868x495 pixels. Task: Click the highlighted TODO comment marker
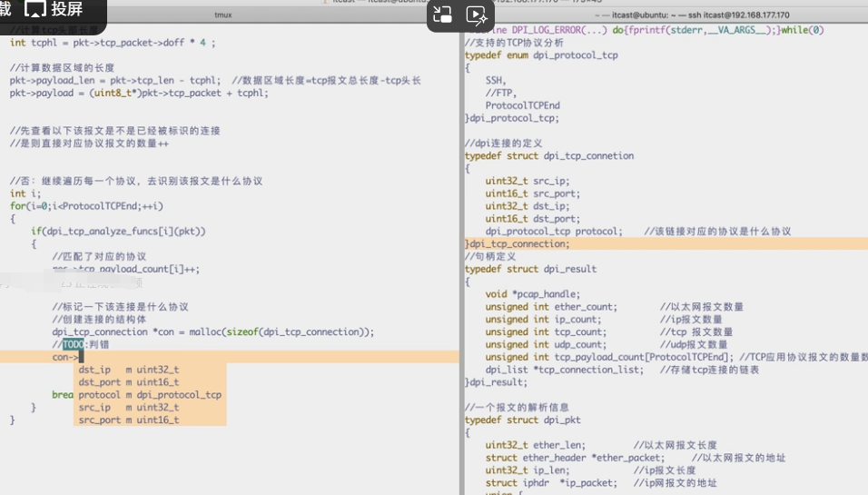(74, 345)
